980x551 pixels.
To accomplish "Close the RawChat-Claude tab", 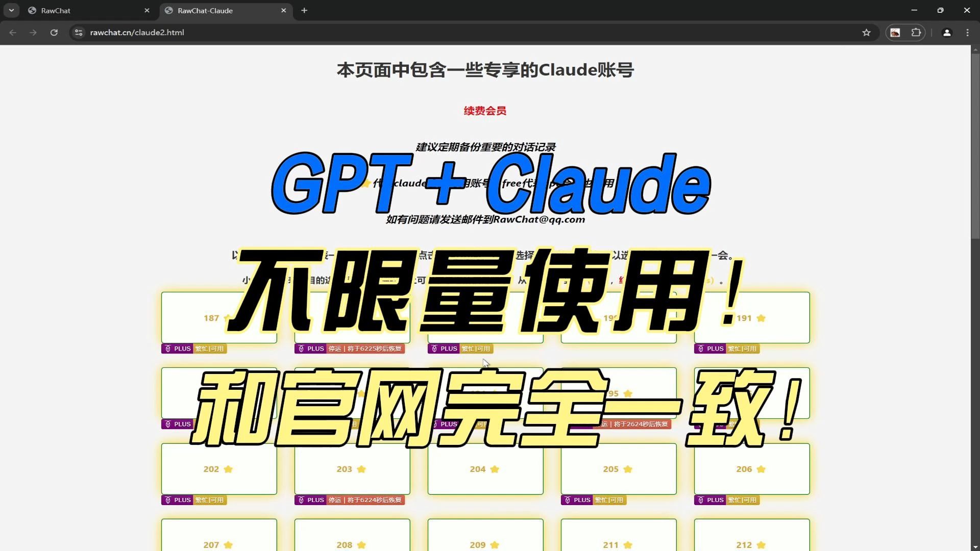I will (x=284, y=10).
